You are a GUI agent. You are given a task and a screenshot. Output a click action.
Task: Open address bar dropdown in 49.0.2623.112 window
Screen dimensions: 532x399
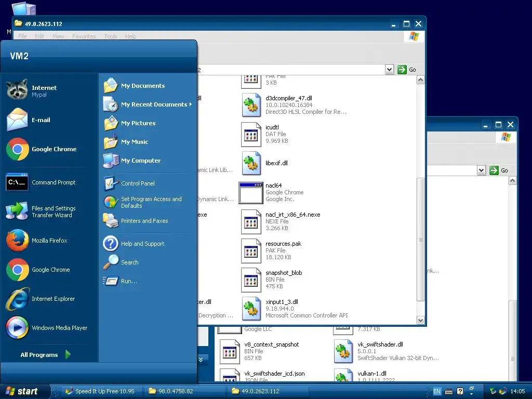[389, 70]
